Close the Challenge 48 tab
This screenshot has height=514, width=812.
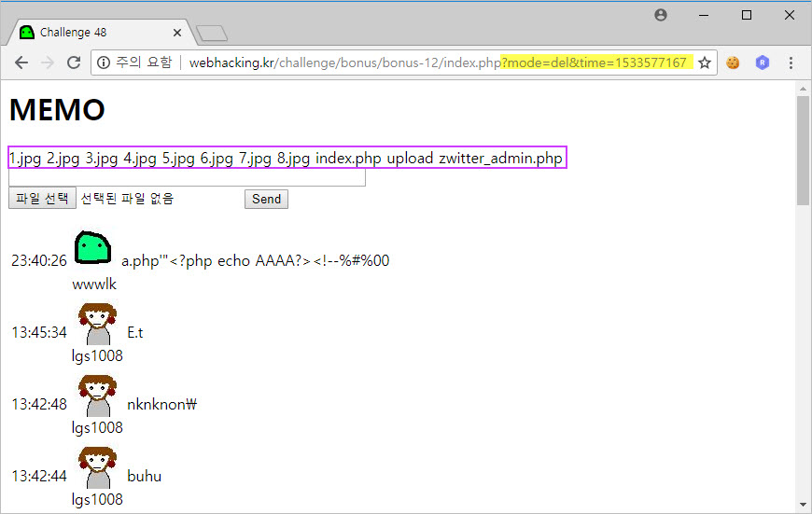(x=177, y=33)
